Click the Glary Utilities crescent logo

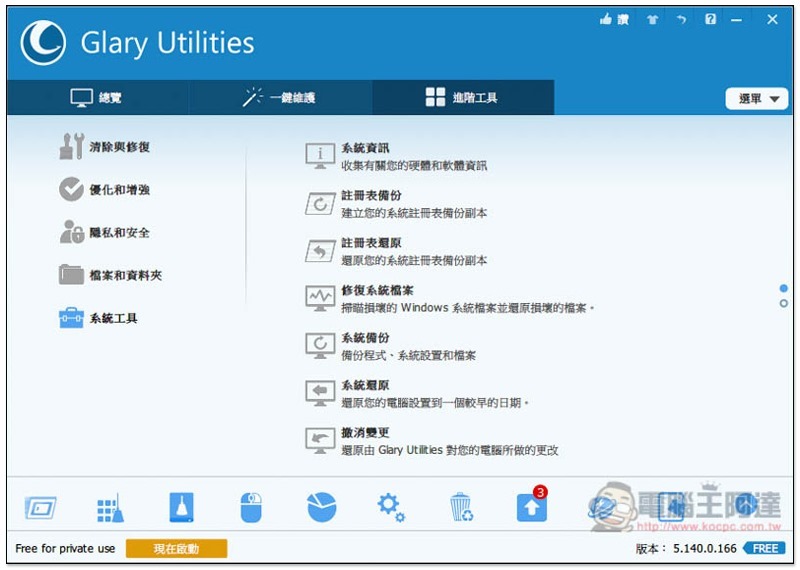(43, 42)
